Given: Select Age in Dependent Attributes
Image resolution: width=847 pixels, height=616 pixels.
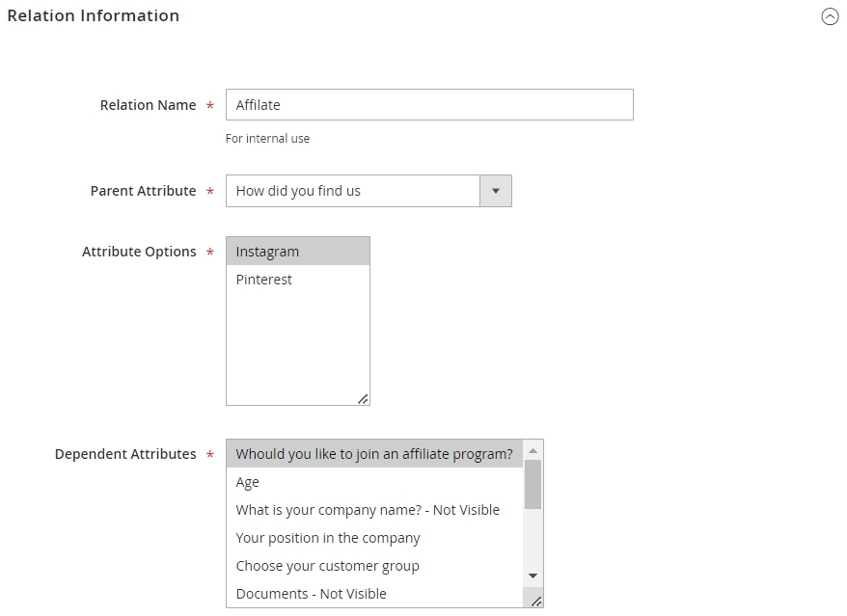Looking at the screenshot, I should 374,482.
